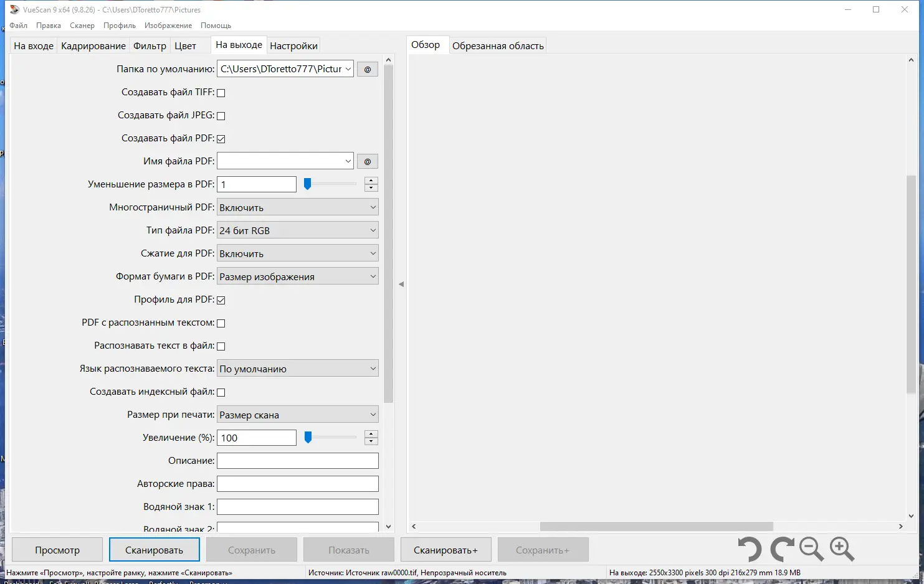This screenshot has height=584, width=924.
Task: Click the rotate counterclockwise icon
Action: 750,550
